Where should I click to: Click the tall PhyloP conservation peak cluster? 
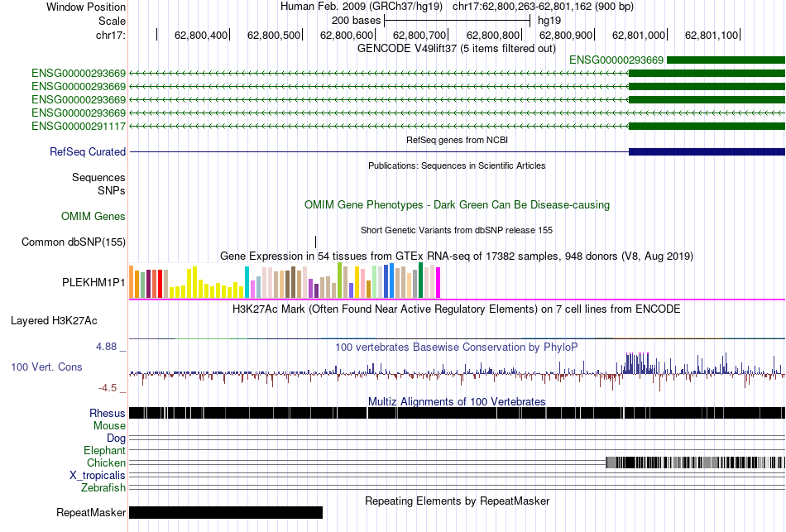coord(637,363)
